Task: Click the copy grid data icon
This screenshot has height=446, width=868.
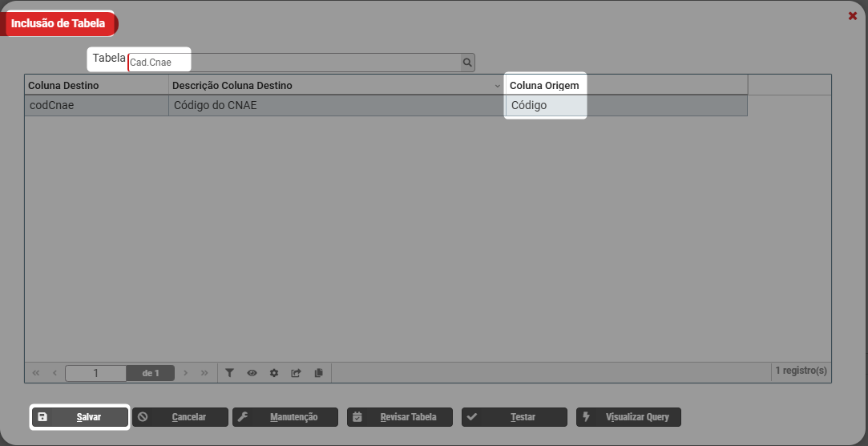Action: click(x=319, y=373)
